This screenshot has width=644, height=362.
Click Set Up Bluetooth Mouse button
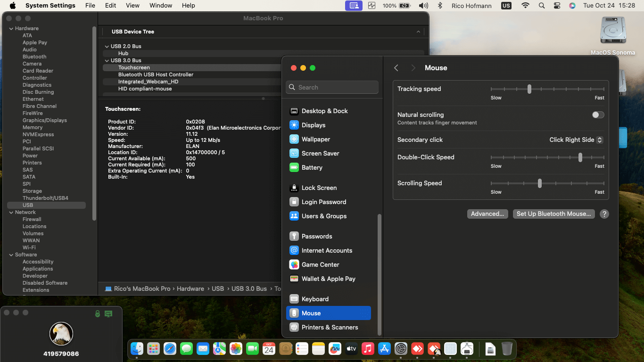[553, 214]
